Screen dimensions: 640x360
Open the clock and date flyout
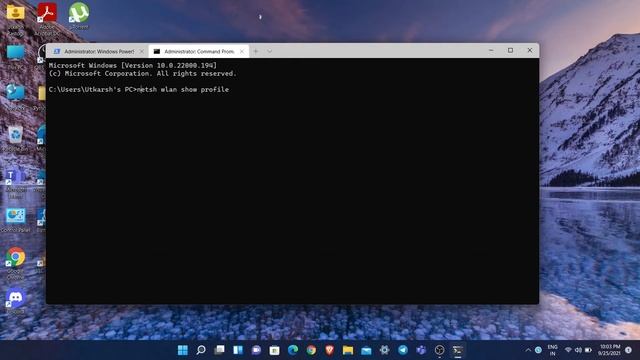coord(609,350)
